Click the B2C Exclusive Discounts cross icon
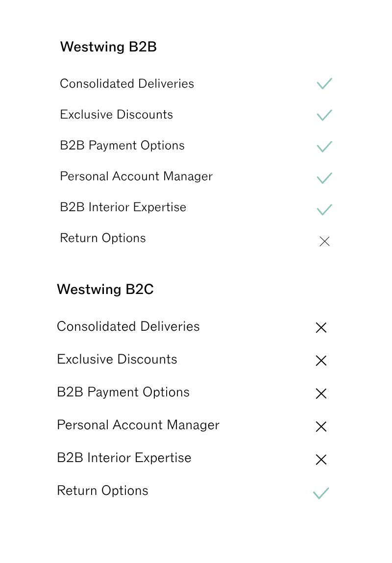This screenshot has height=563, width=392. (x=321, y=361)
